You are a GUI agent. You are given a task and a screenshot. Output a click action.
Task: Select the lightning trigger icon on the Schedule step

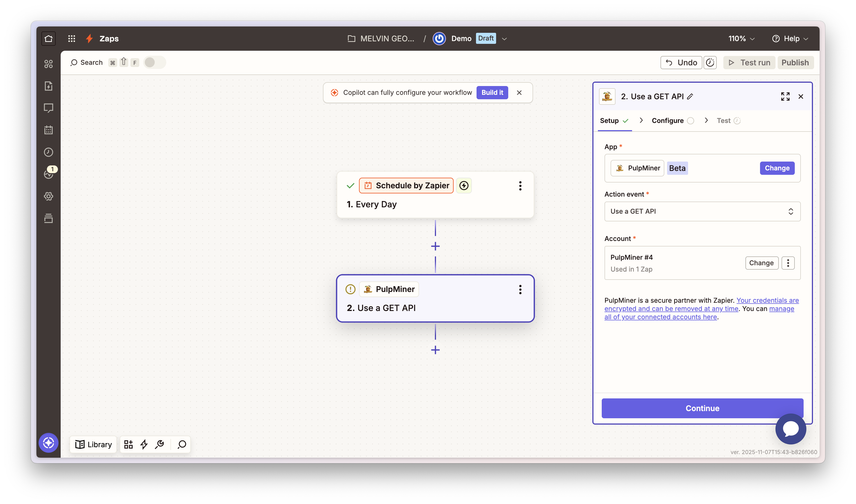tap(464, 186)
